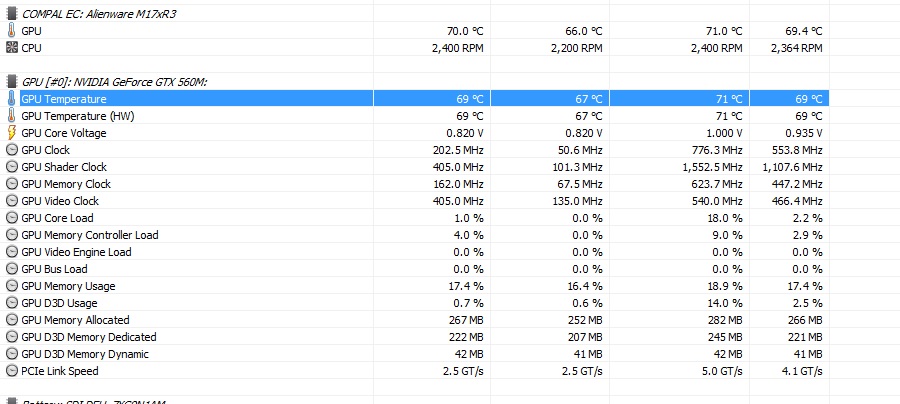Click the 1,552.5 MHz maximum shader clock value
This screenshot has width=900, height=404.
pos(706,167)
